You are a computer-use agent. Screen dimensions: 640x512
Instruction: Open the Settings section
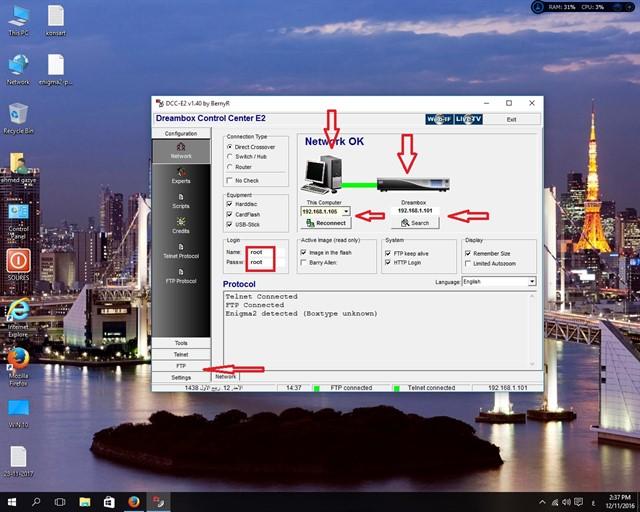(181, 378)
